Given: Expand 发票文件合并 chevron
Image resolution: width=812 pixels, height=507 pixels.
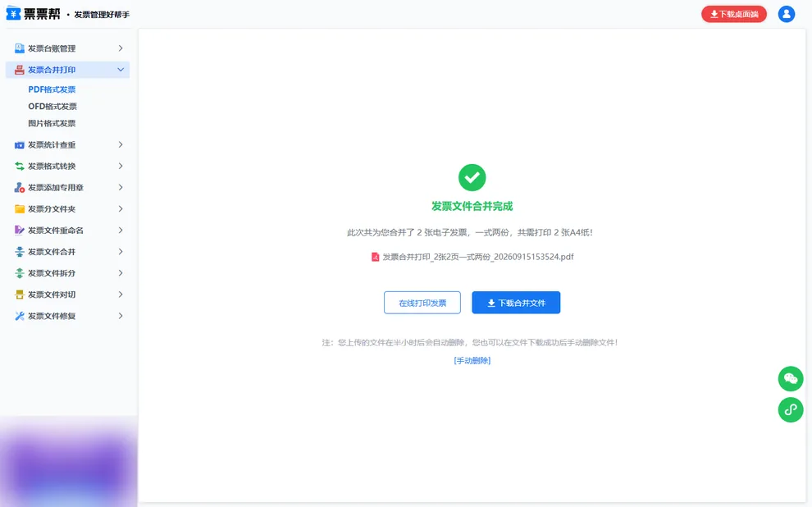Looking at the screenshot, I should point(120,251).
